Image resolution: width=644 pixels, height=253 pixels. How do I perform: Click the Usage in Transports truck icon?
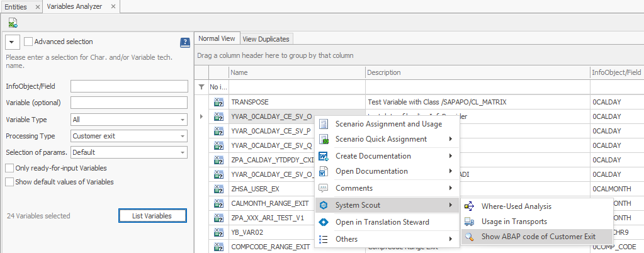point(470,222)
